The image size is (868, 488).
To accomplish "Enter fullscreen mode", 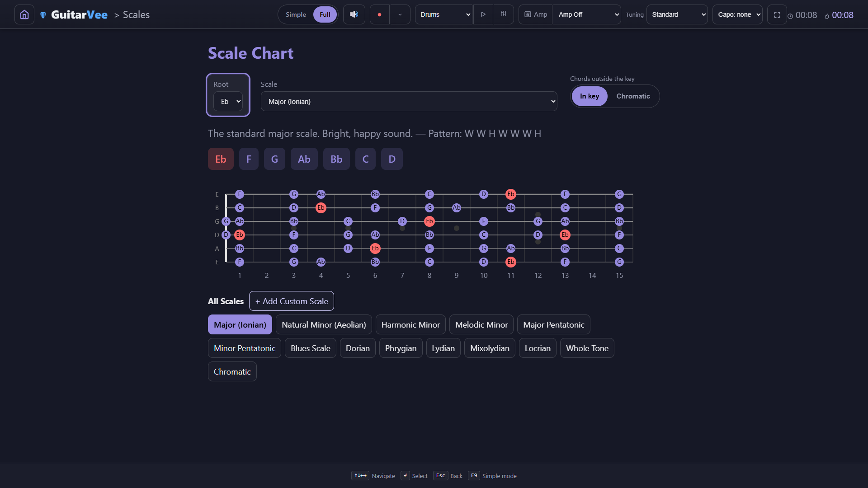I will (x=777, y=14).
